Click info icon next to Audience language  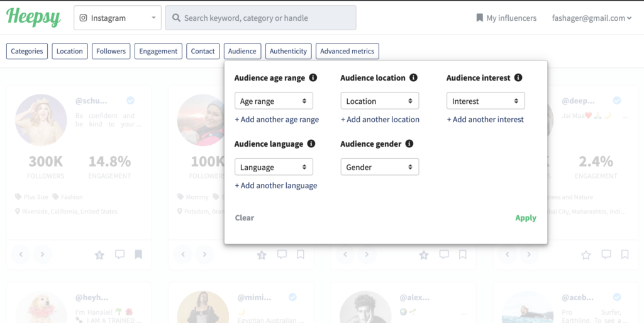tap(311, 144)
